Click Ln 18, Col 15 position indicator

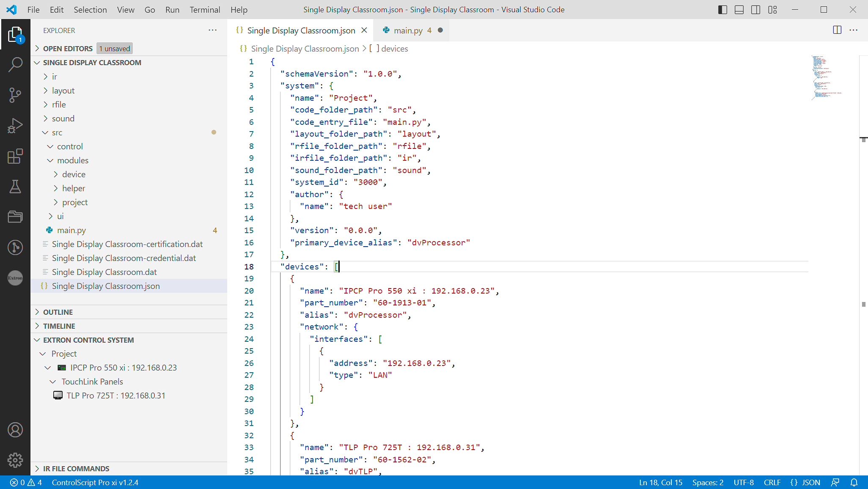[x=661, y=483]
